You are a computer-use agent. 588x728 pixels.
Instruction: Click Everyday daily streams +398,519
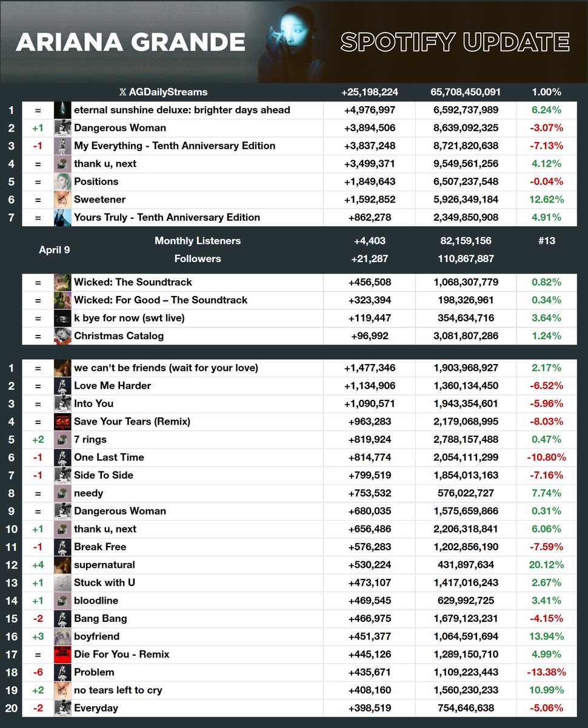[370, 708]
